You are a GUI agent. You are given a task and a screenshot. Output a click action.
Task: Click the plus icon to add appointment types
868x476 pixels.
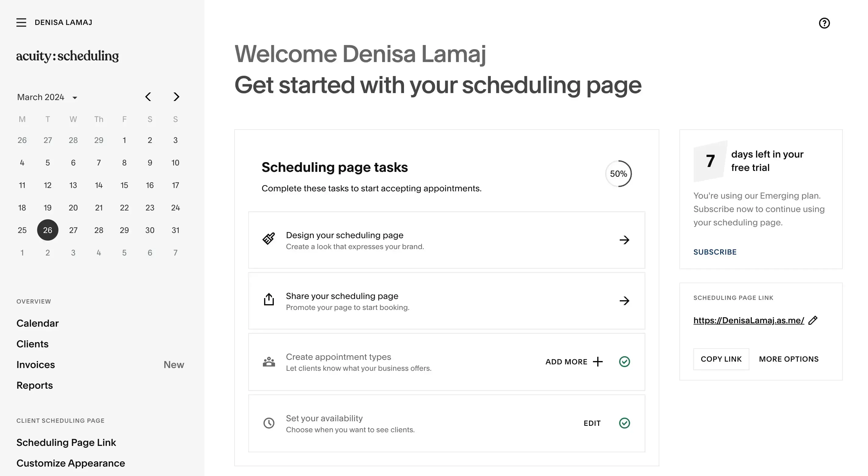point(598,361)
